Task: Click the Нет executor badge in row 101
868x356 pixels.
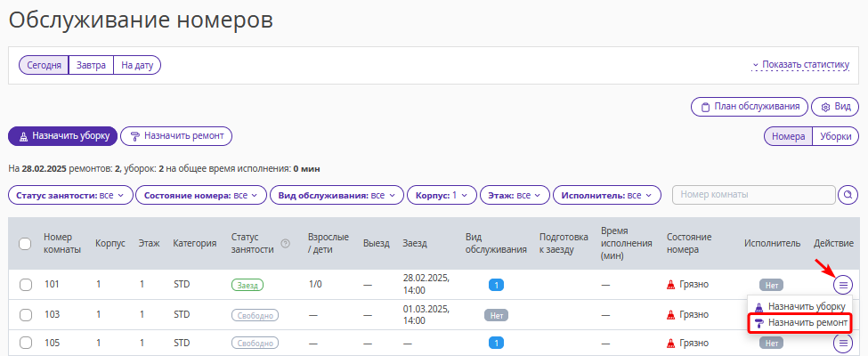Action: [x=772, y=285]
